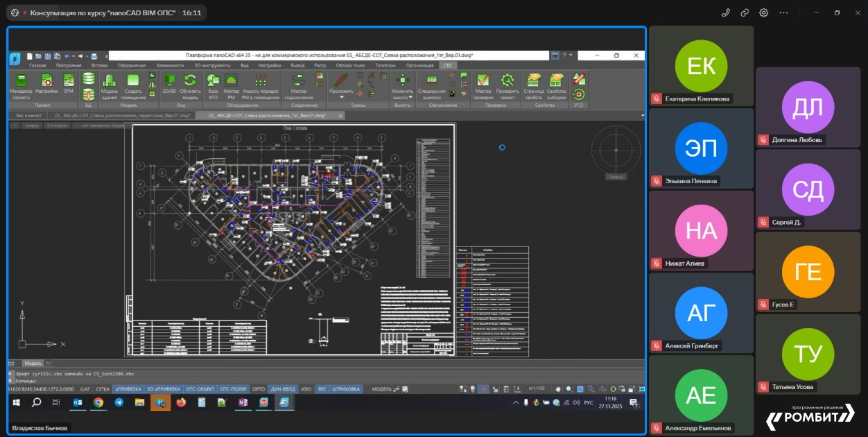868x437 pixels.
Task: Open База УГО
Action: pos(213,86)
